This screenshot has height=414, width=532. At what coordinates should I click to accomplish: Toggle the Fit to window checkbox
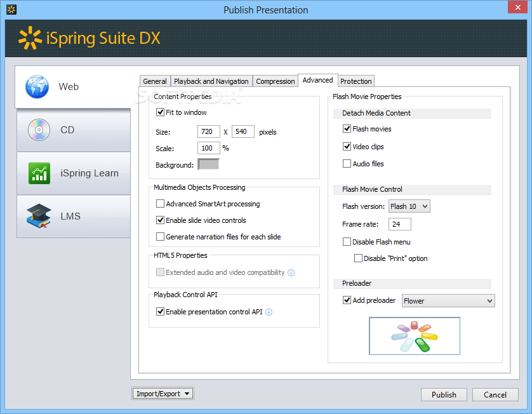coord(160,112)
